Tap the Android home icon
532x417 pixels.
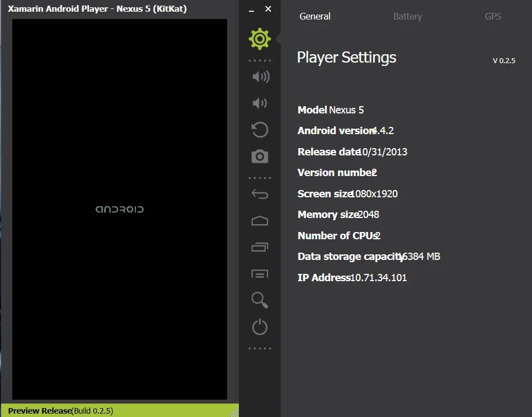(260, 221)
